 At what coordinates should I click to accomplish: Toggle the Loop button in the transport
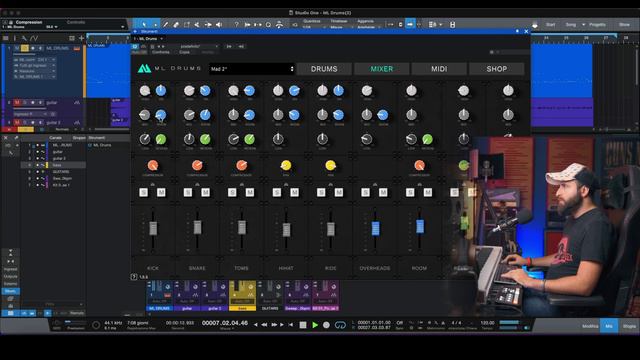click(340, 325)
